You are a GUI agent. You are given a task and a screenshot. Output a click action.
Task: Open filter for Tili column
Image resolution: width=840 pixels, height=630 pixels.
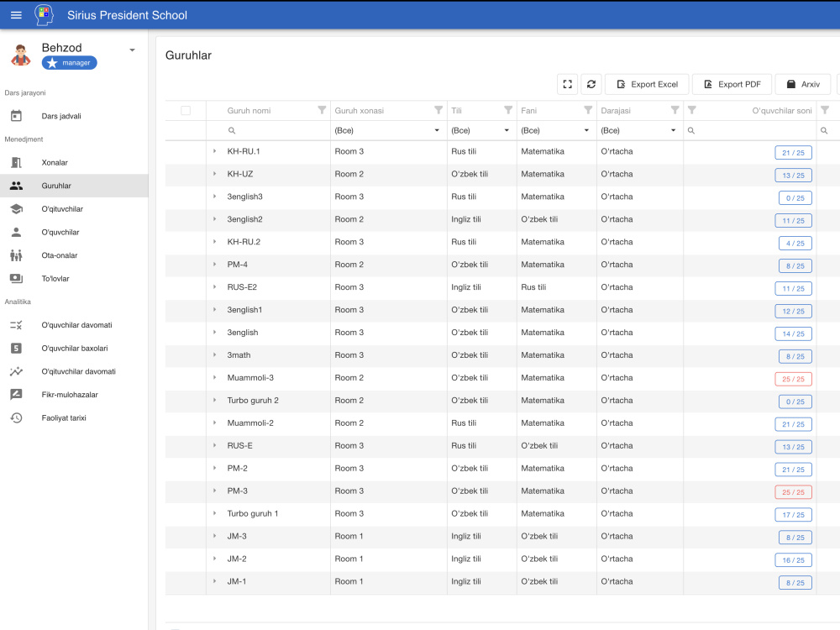click(508, 110)
